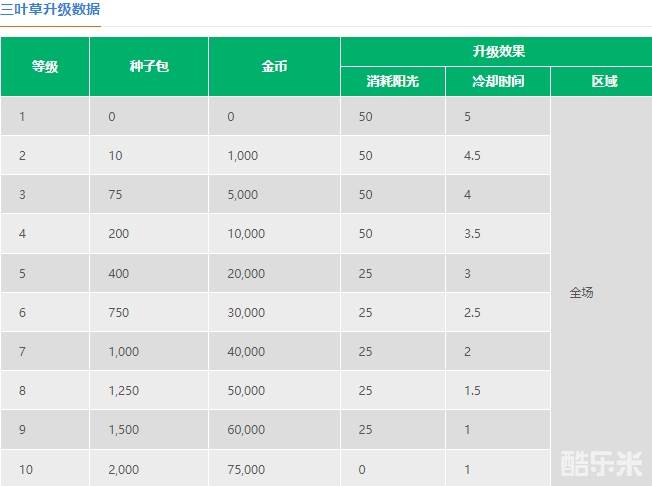Viewport: 652px width, 486px height.
Task: Select the 种子包 column header
Action: tap(149, 67)
